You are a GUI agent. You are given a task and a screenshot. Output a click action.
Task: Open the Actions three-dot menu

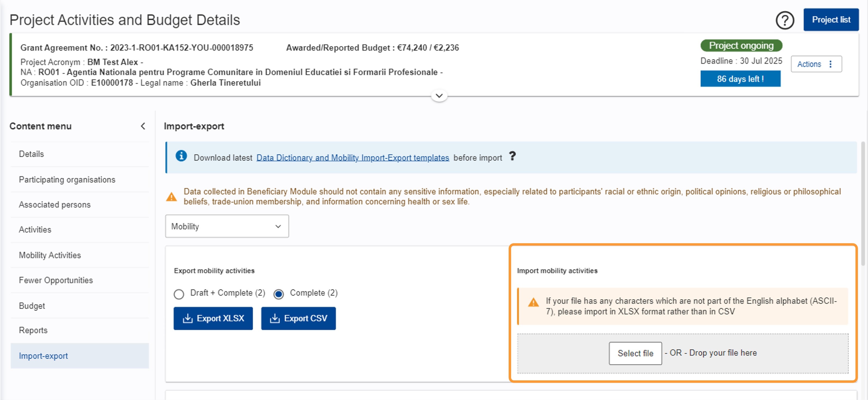(816, 64)
